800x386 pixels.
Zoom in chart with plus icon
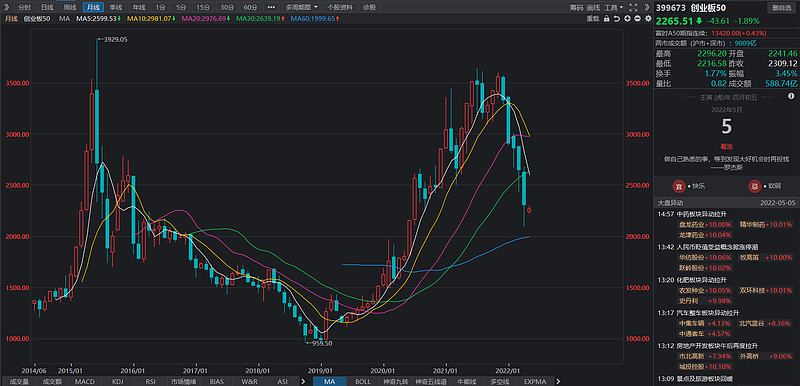coord(627,18)
